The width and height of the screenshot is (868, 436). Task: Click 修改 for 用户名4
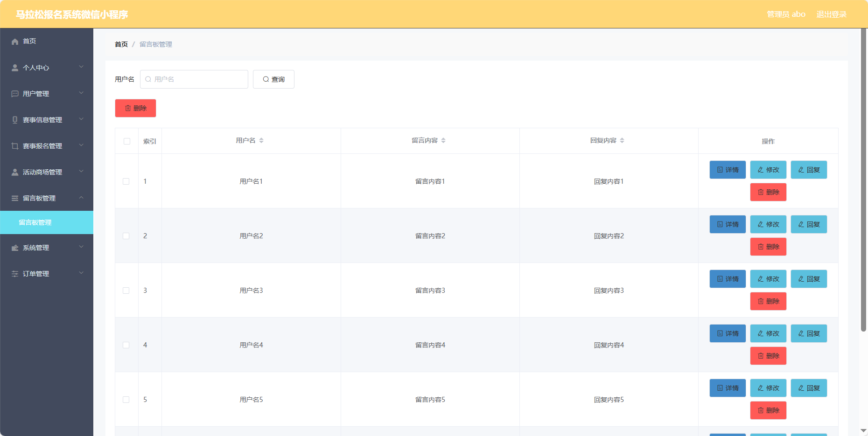coord(768,333)
